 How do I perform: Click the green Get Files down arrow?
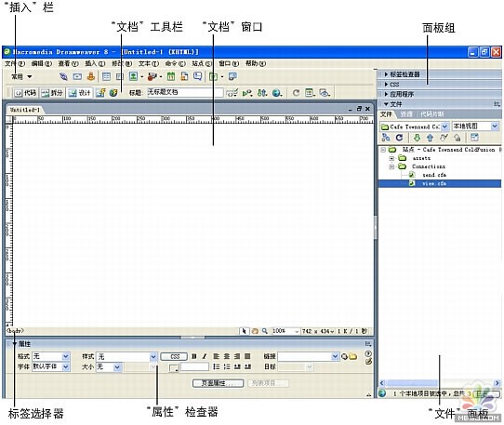(x=417, y=138)
